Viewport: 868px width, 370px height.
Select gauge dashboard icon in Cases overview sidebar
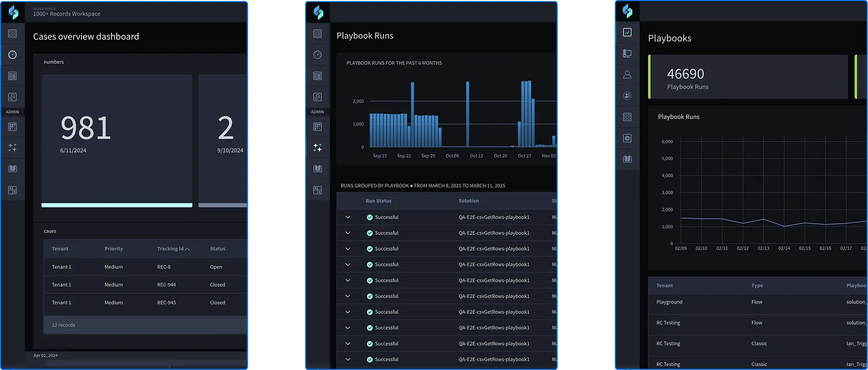(12, 54)
